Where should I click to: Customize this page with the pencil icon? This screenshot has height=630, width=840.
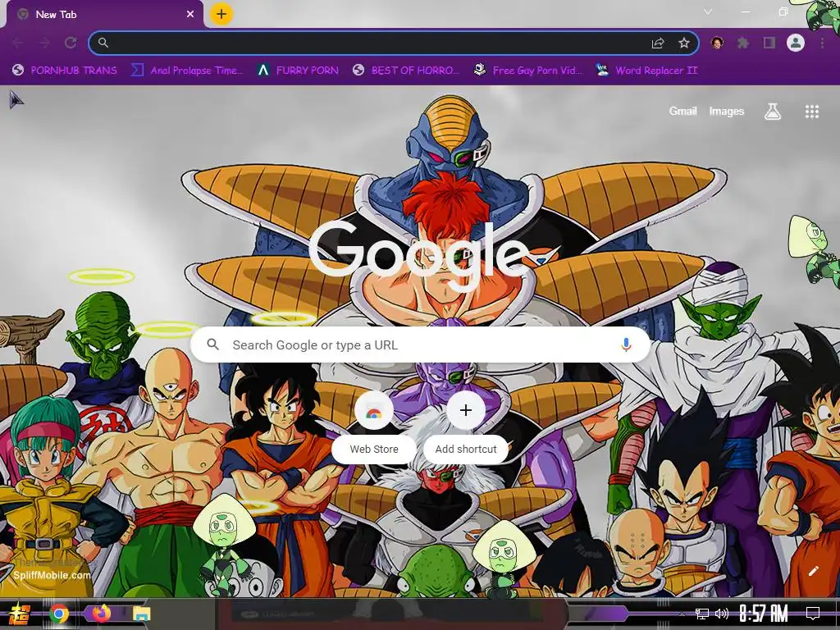tap(813, 571)
